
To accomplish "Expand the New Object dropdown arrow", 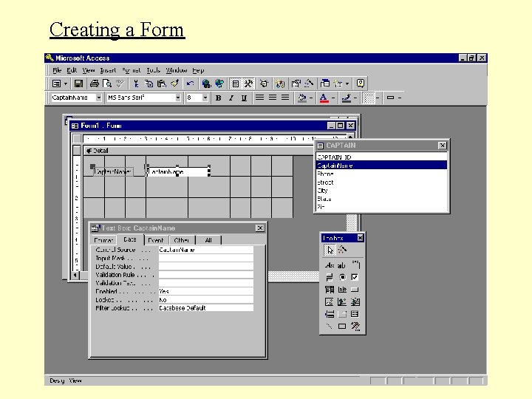I will coord(347,83).
